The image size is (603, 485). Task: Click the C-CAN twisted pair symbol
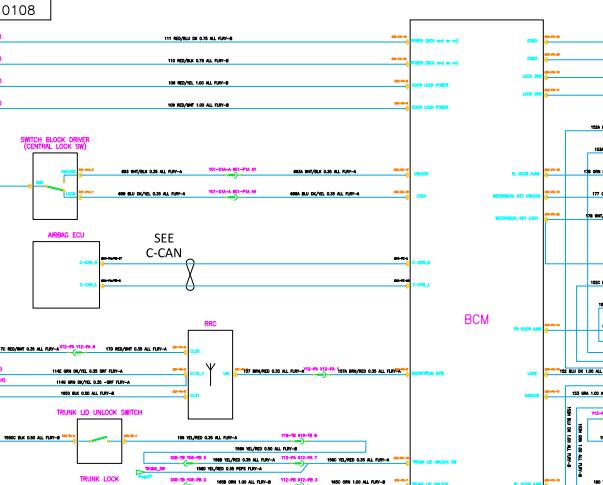pos(190,275)
